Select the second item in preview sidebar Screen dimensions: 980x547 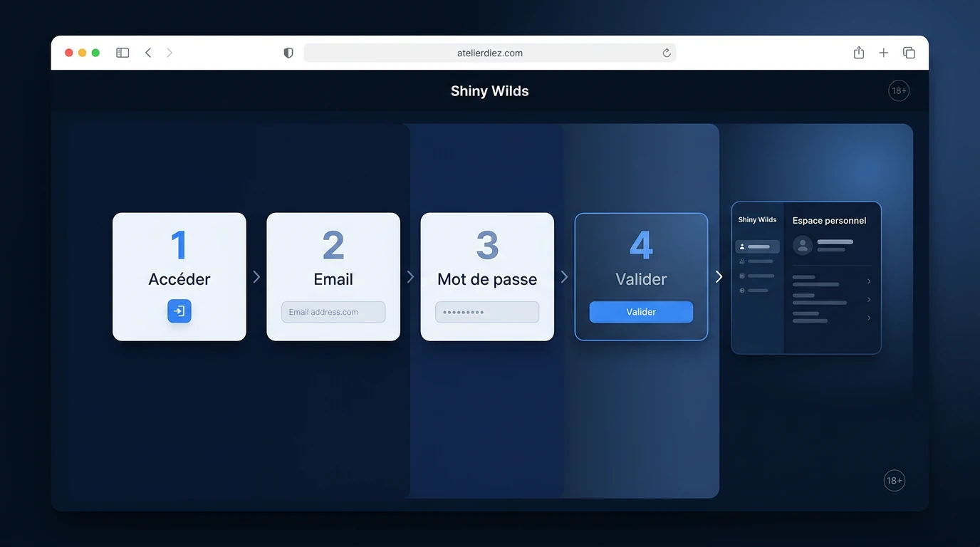(x=757, y=261)
